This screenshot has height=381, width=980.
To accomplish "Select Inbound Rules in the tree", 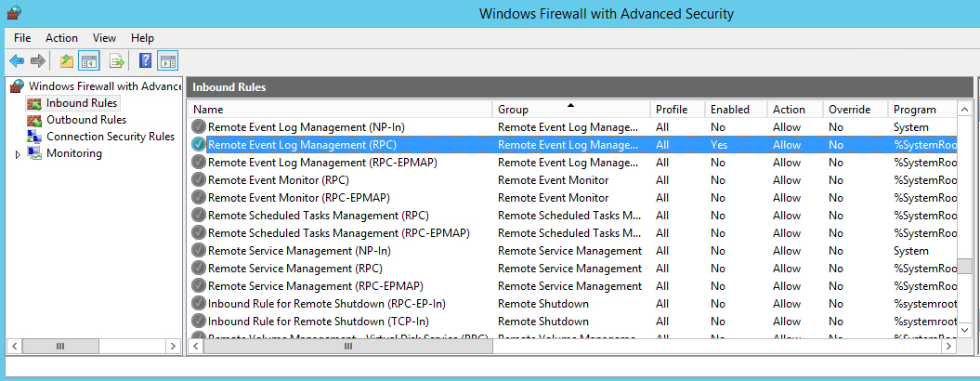I will (81, 102).
